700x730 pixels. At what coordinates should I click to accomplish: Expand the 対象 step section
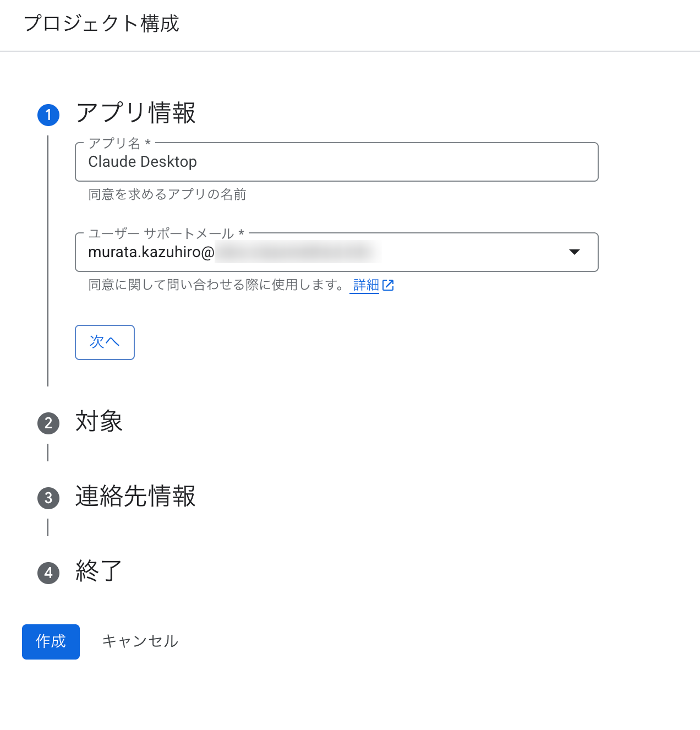click(x=99, y=423)
